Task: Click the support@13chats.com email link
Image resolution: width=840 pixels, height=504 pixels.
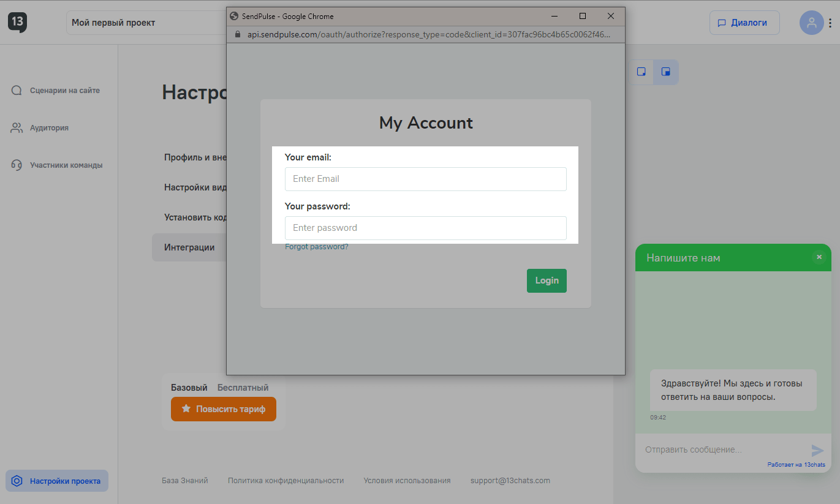Action: (x=510, y=481)
